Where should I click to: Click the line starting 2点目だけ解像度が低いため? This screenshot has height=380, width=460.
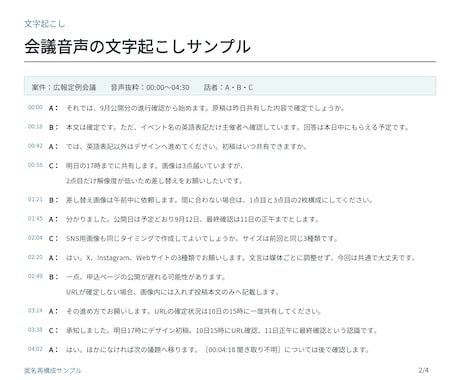pyautogui.click(x=155, y=181)
